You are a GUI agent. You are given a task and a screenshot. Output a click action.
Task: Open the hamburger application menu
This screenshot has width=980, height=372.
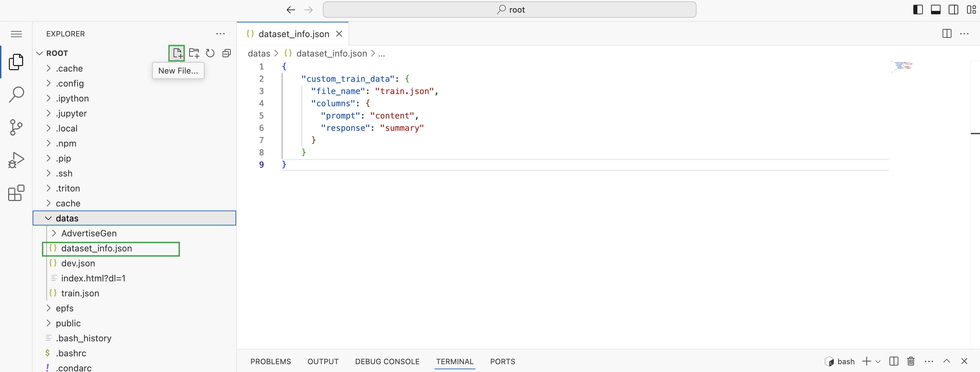coord(16,34)
